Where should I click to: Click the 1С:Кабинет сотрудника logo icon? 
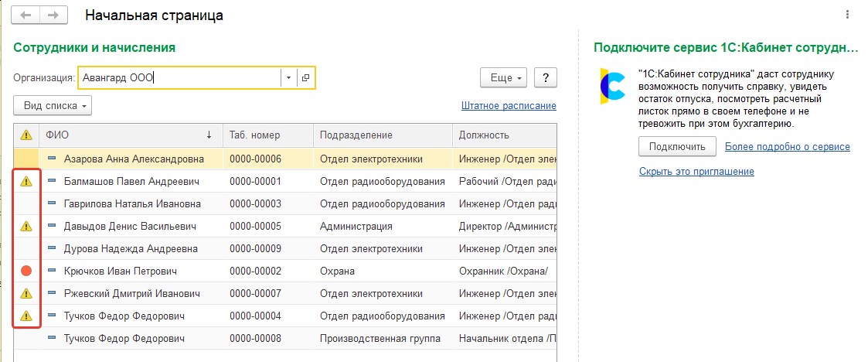(611, 86)
